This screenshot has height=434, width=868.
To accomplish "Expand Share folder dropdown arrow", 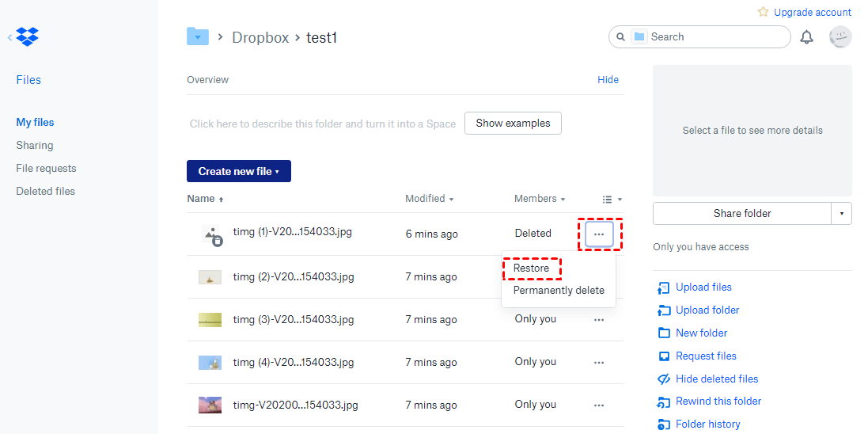I will 841,213.
